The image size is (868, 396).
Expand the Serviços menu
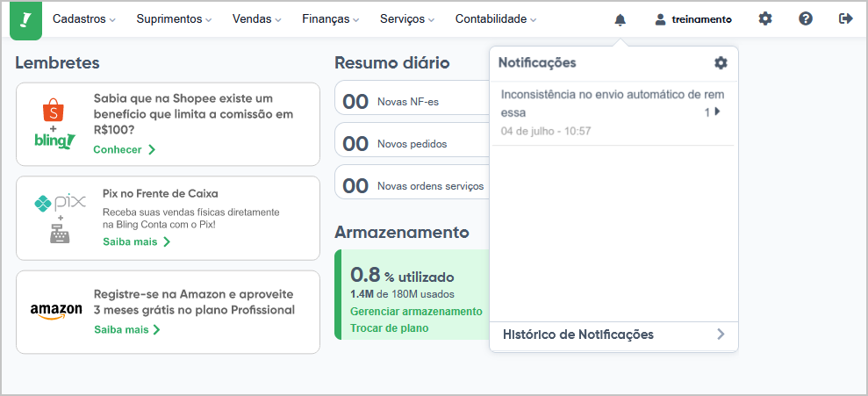407,19
